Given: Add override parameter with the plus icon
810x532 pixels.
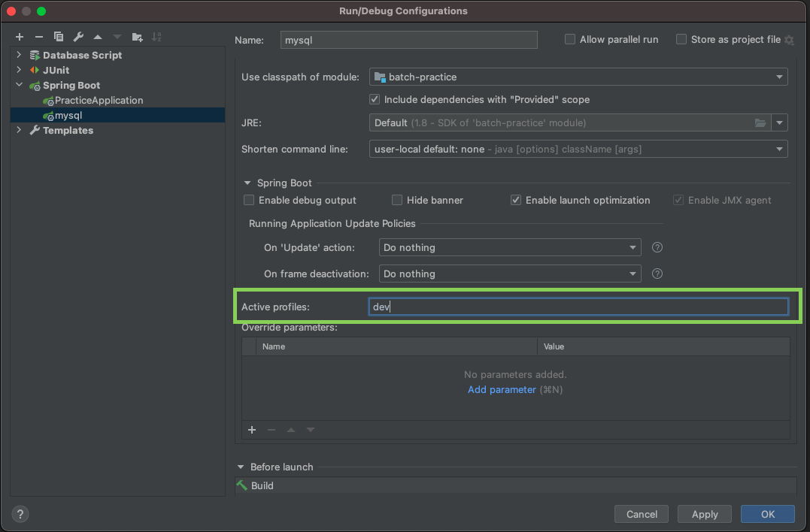Looking at the screenshot, I should 252,430.
